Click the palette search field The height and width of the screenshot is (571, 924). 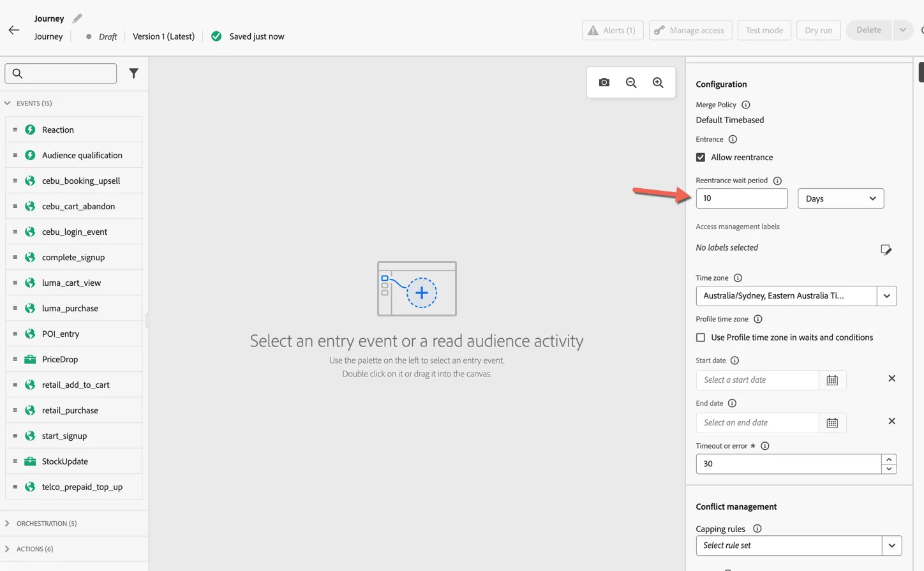coord(61,73)
